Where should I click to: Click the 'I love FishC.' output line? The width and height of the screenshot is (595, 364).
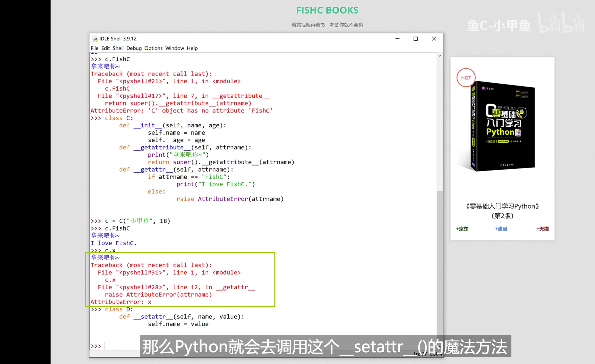pyautogui.click(x=114, y=243)
